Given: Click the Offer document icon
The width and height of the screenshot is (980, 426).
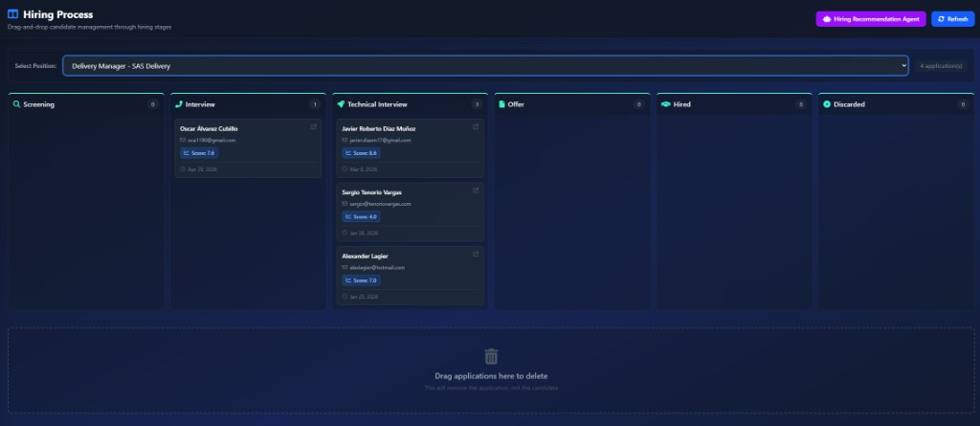Looking at the screenshot, I should [501, 104].
